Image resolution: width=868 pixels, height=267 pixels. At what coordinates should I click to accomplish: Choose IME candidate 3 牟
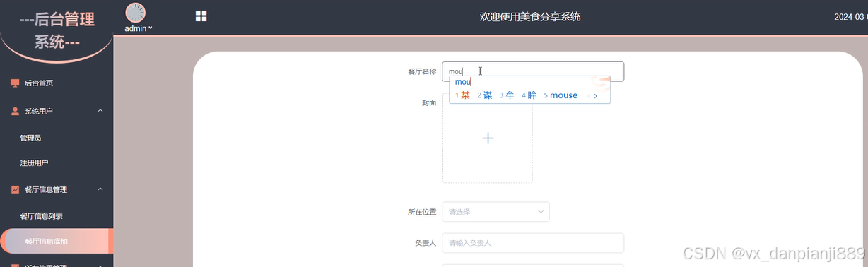click(507, 95)
